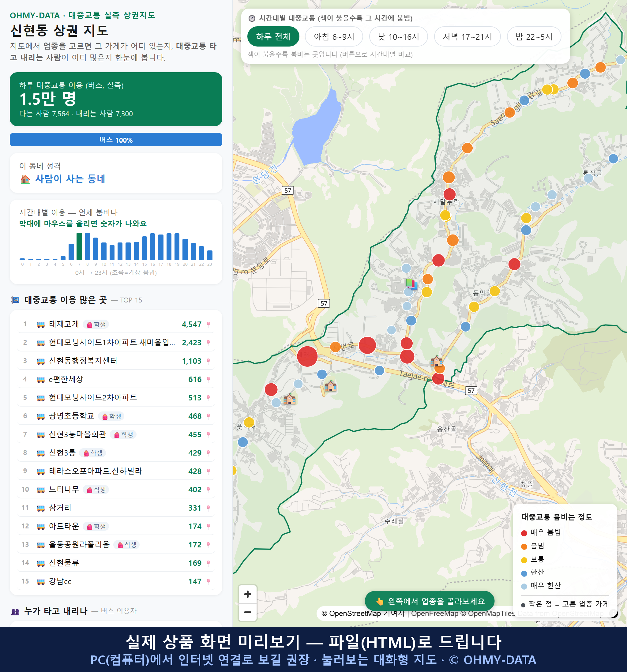Select the 아침 6~9시 time filter
627x672 pixels.
coord(334,36)
